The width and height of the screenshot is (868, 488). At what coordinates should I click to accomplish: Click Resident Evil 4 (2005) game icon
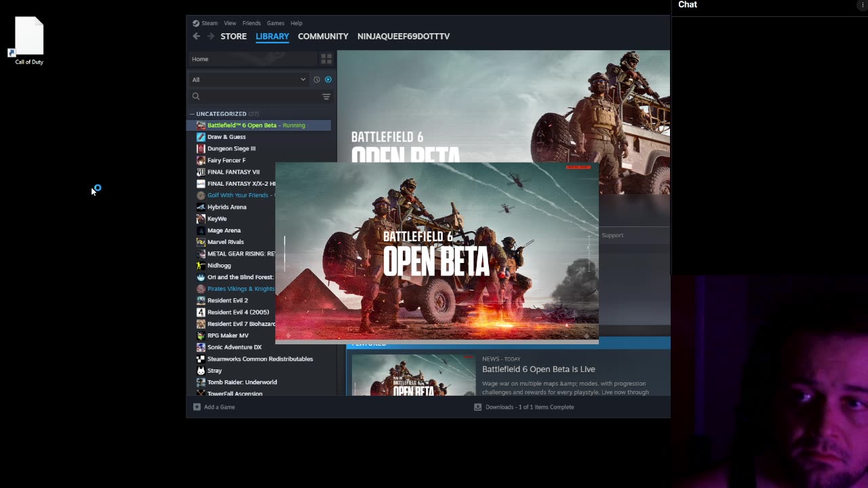click(201, 312)
